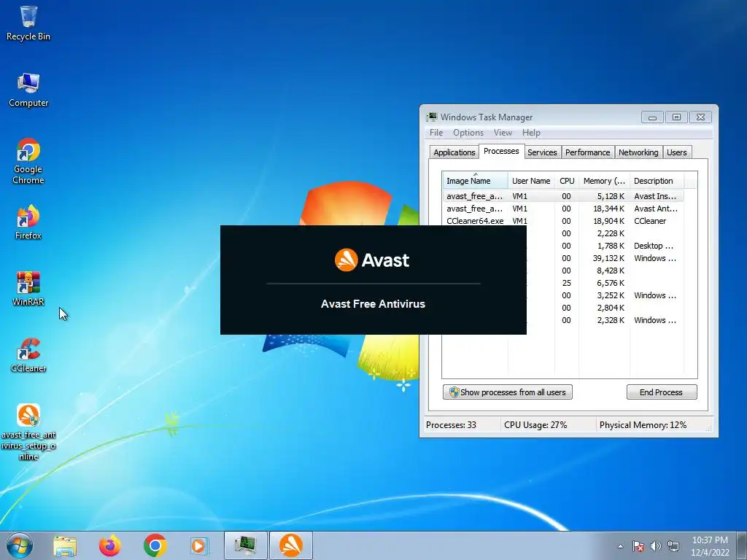Select the CCleaner desktop shortcut
Viewport: 747px width, 560px height.
pyautogui.click(x=28, y=355)
